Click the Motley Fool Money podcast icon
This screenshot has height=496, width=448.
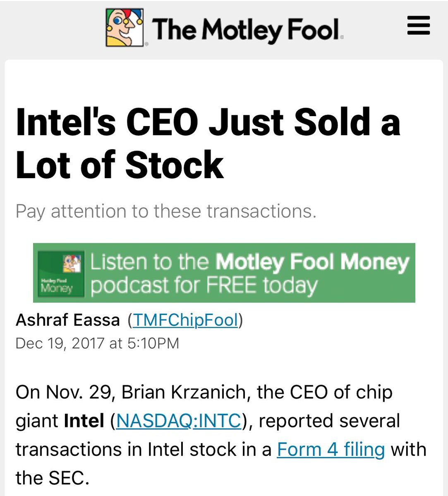(60, 273)
